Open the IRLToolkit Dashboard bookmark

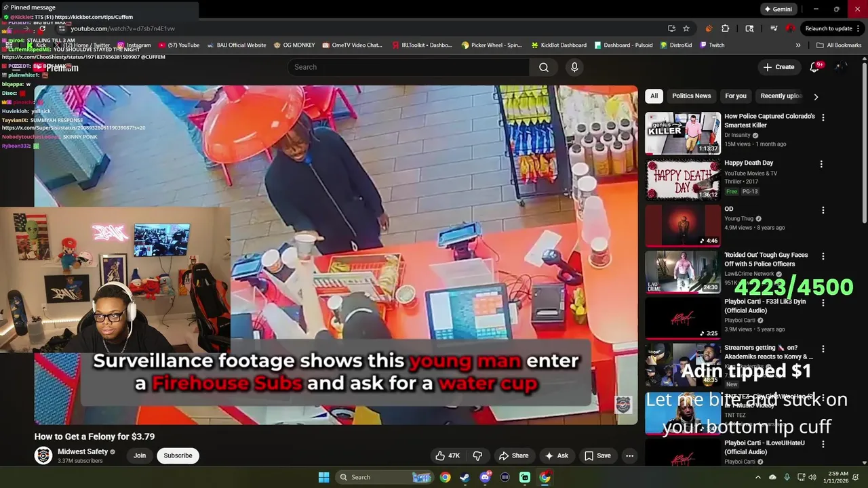coord(422,45)
